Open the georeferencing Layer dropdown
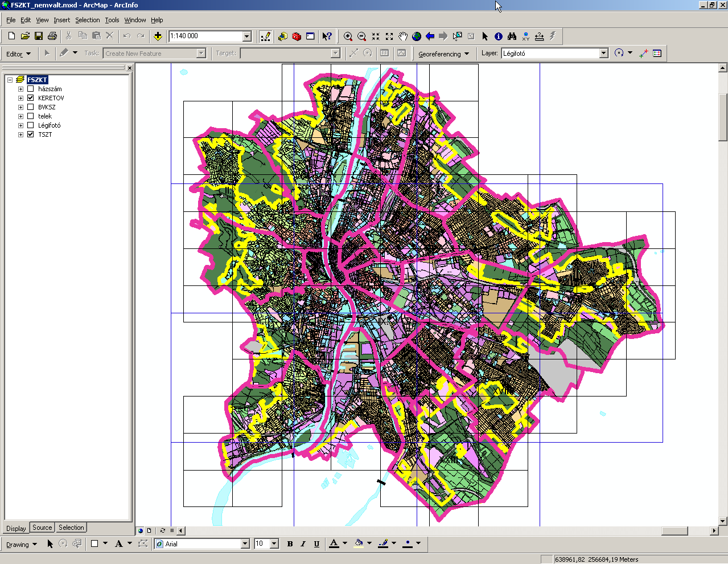Image resolution: width=728 pixels, height=564 pixels. coord(604,53)
